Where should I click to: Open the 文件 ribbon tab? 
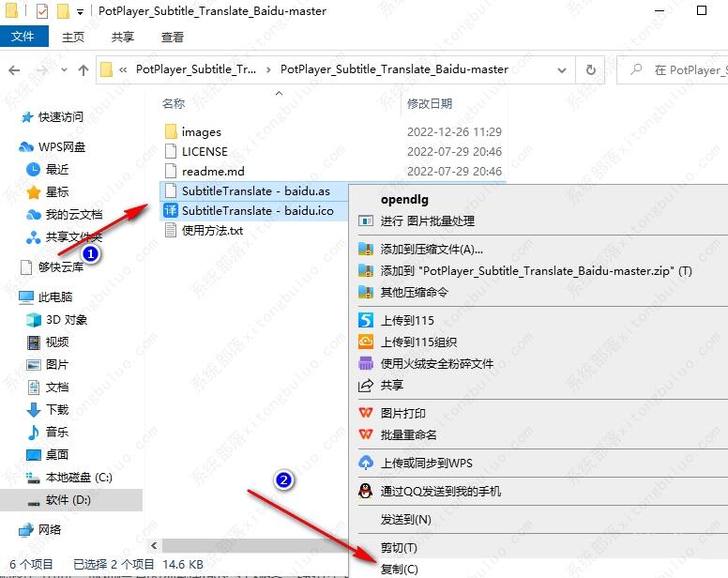23,37
